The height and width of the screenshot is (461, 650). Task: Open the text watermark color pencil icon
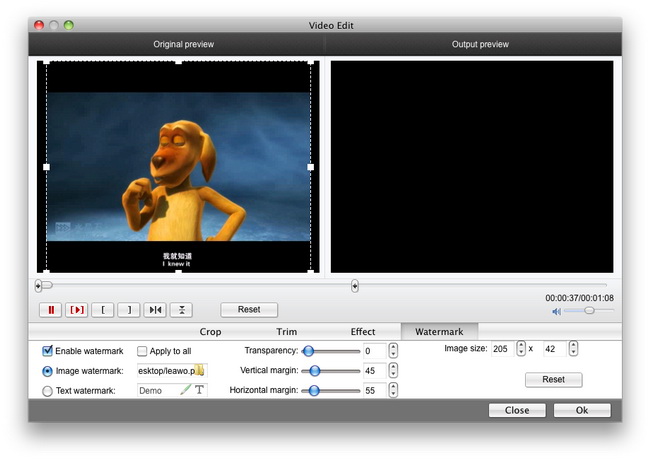click(x=186, y=389)
